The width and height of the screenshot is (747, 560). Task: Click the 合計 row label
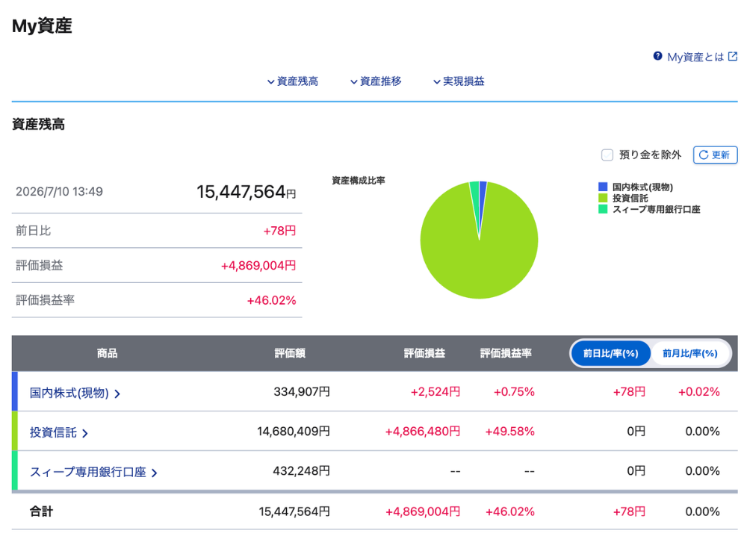coord(41,511)
